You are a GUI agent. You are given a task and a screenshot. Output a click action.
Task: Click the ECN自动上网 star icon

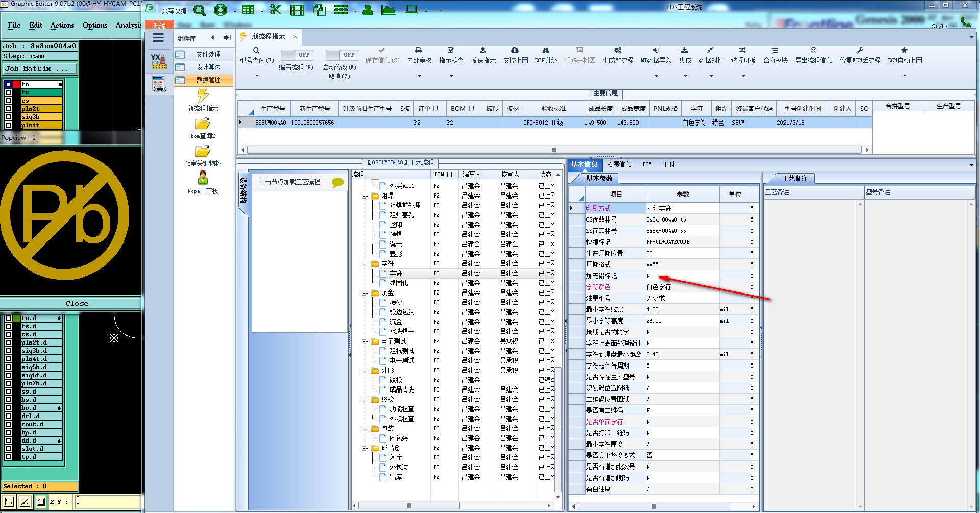[904, 51]
